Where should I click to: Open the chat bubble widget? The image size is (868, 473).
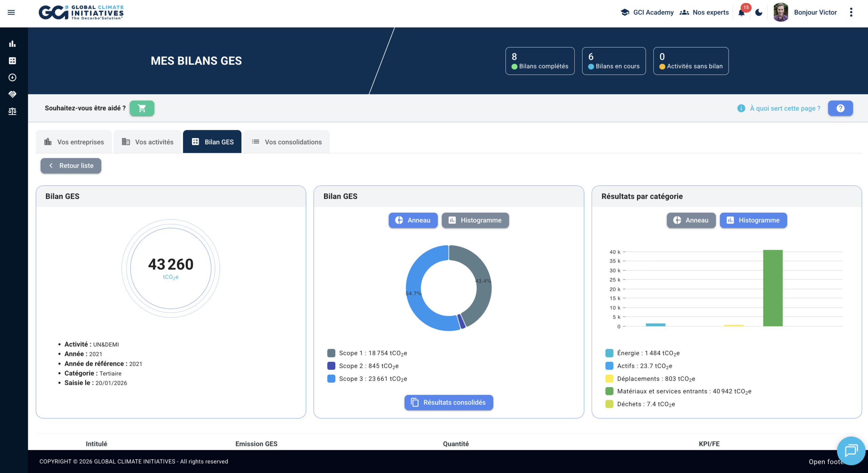(851, 451)
